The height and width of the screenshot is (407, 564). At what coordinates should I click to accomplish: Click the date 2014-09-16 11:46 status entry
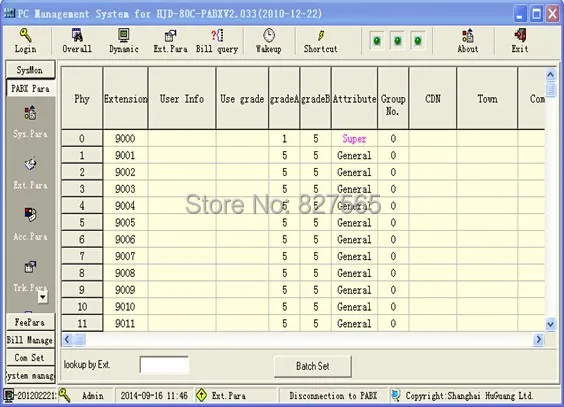(154, 395)
